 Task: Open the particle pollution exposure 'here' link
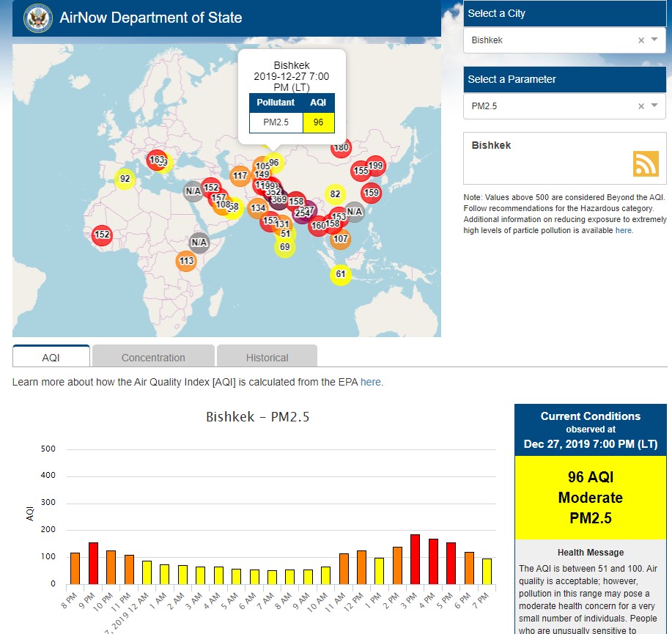click(x=623, y=230)
